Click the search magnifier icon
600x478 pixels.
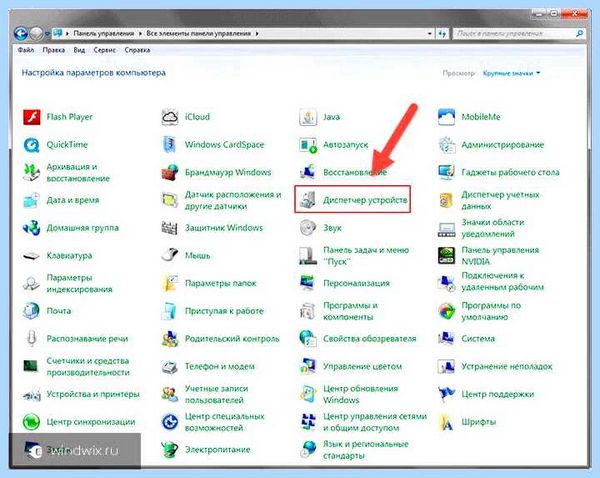[580, 34]
